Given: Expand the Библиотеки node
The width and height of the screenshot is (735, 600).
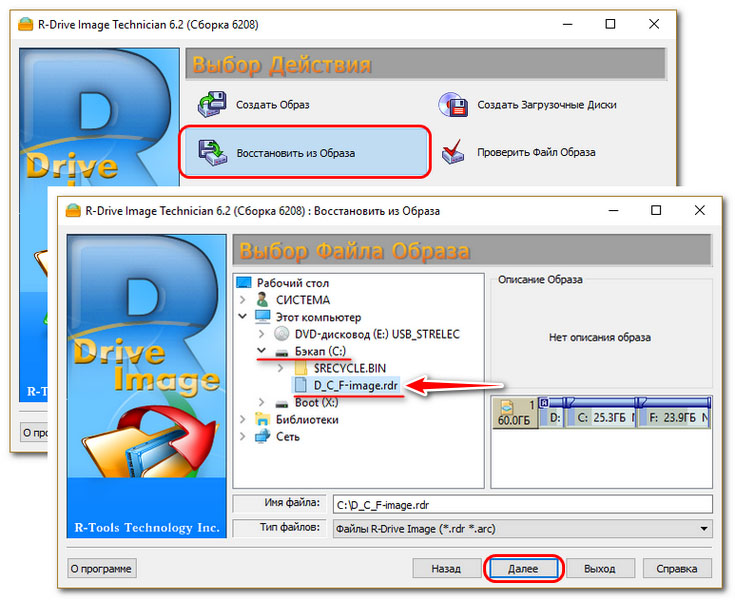Looking at the screenshot, I should coord(242,419).
